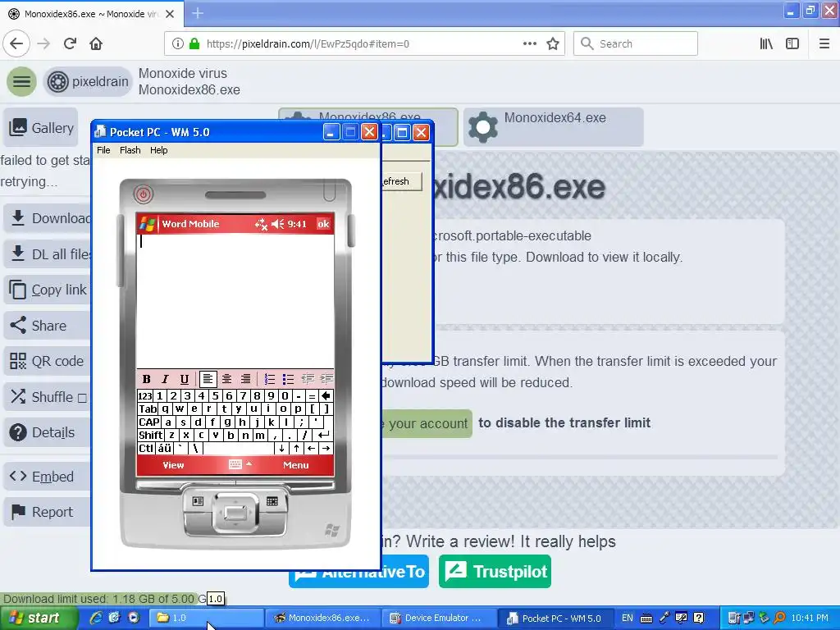The width and height of the screenshot is (840, 630).
Task: Open Firefox library icon
Action: point(766,43)
